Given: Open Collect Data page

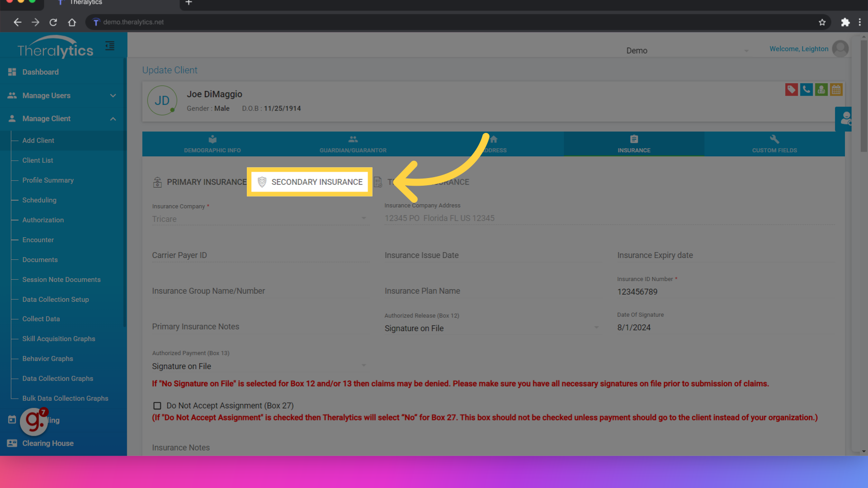Looking at the screenshot, I should click(41, 319).
